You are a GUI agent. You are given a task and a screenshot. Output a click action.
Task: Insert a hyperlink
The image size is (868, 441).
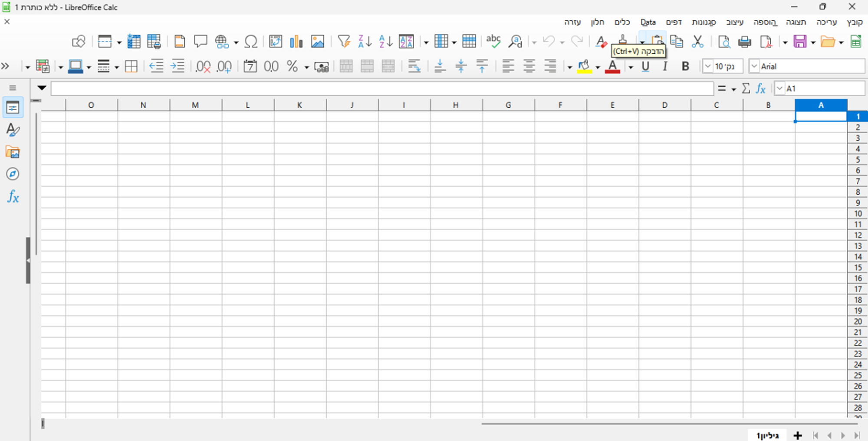pyautogui.click(x=222, y=42)
